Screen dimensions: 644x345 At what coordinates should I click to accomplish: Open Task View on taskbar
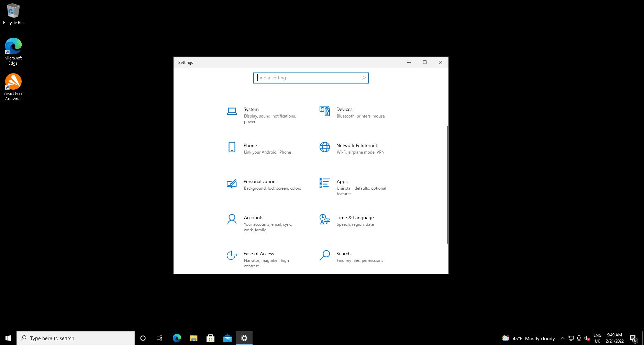coord(159,338)
